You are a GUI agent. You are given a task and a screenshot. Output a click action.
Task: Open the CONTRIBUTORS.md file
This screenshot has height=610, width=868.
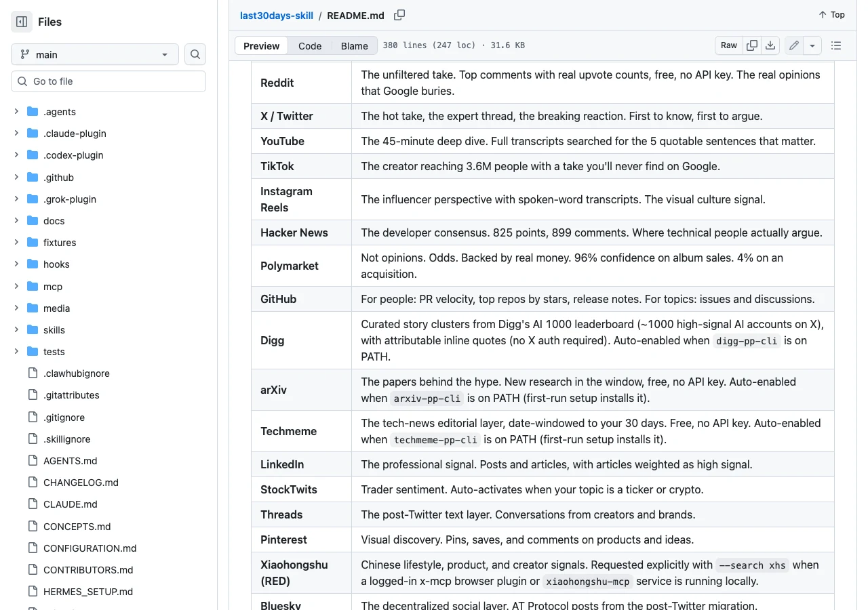(x=88, y=569)
